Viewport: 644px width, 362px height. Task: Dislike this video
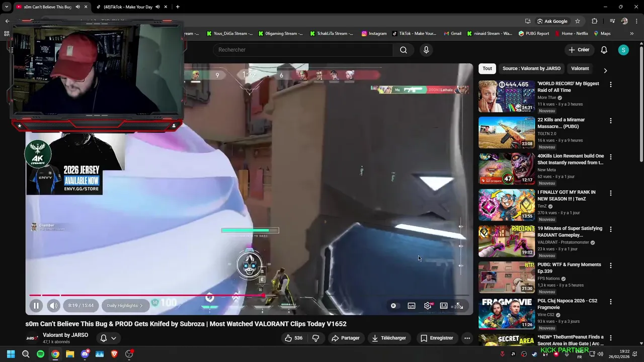315,338
